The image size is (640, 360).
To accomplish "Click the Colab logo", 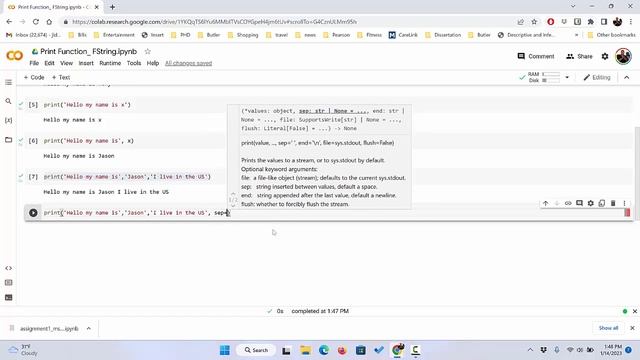I will pyautogui.click(x=14, y=56).
